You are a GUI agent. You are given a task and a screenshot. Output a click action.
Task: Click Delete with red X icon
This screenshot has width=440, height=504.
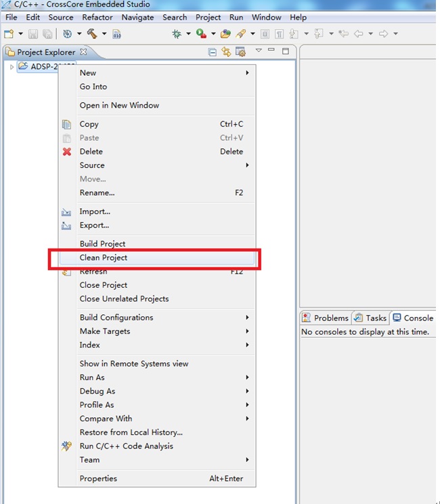tap(157, 152)
